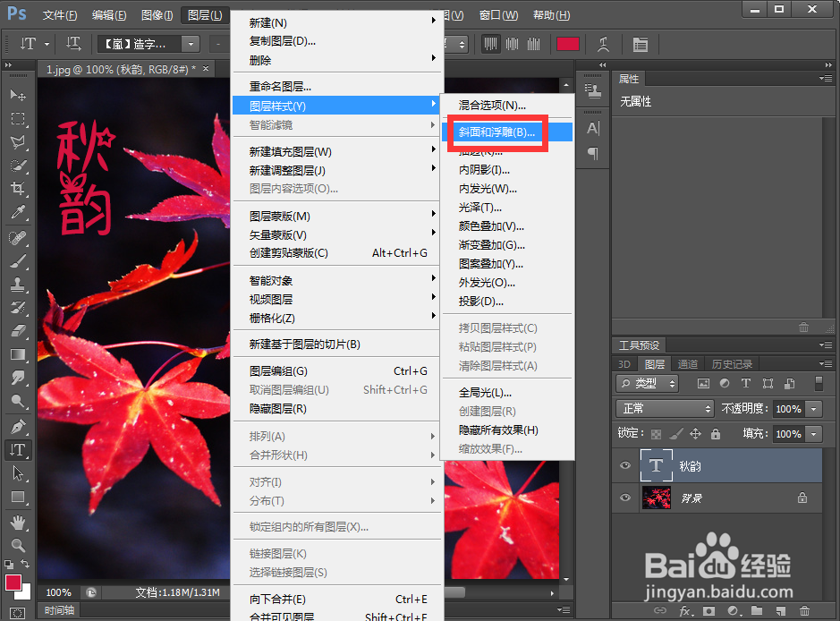The image size is (840, 621).
Task: Open the Character panel via the A icon
Action: 591,128
